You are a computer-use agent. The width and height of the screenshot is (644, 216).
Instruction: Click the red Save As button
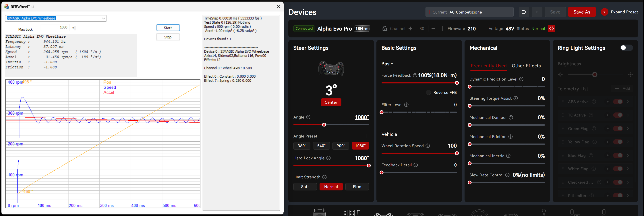point(582,12)
